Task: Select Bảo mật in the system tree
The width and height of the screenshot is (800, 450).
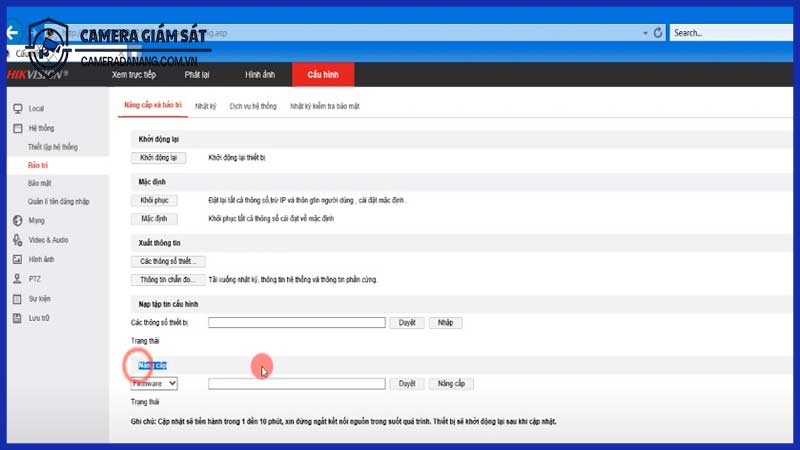Action: tap(39, 183)
